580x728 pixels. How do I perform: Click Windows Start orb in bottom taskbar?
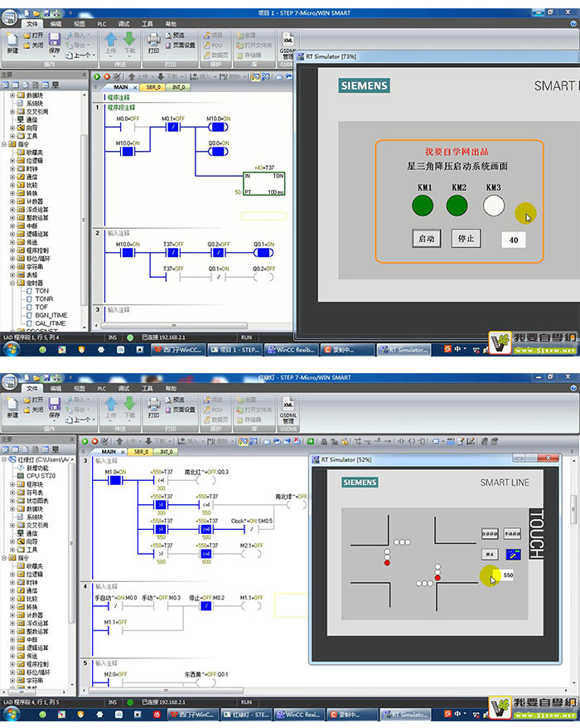[11, 714]
